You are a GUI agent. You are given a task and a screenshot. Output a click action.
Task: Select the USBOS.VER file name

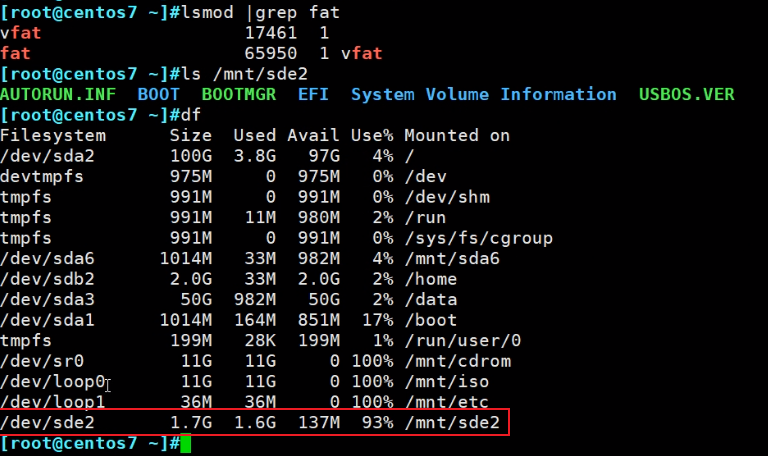tap(686, 94)
